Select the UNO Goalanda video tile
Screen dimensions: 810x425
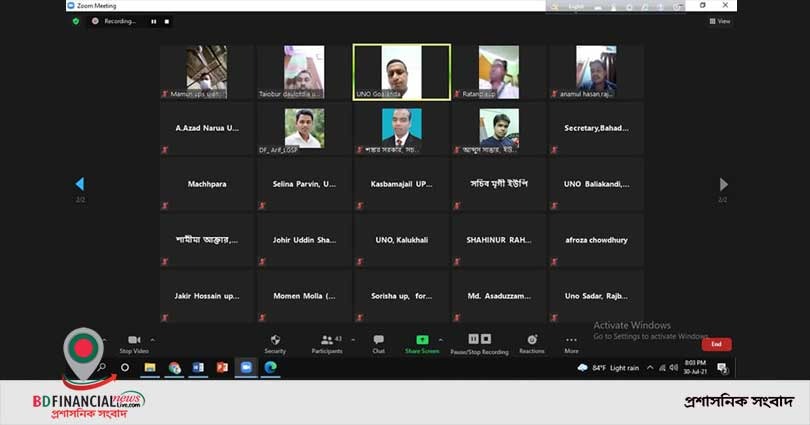pyautogui.click(x=401, y=72)
